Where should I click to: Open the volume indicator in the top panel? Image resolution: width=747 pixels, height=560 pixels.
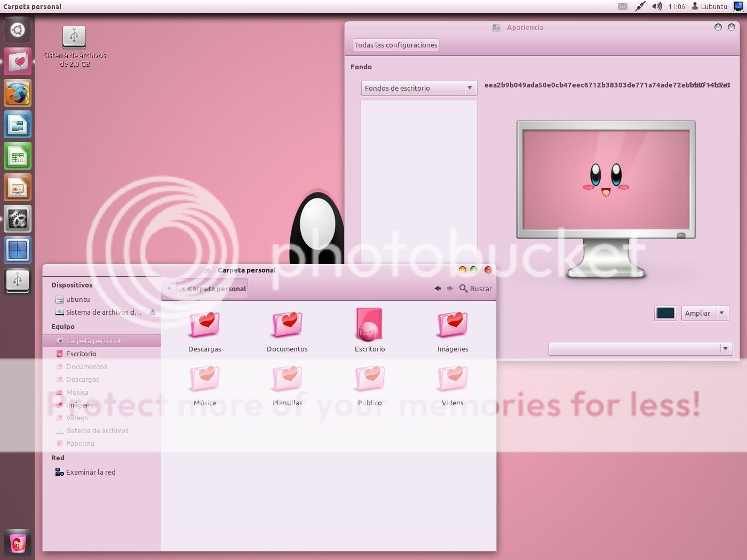click(657, 6)
